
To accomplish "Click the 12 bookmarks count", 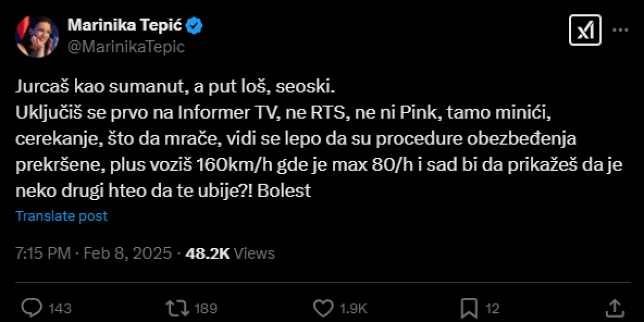I will pyautogui.click(x=493, y=309).
